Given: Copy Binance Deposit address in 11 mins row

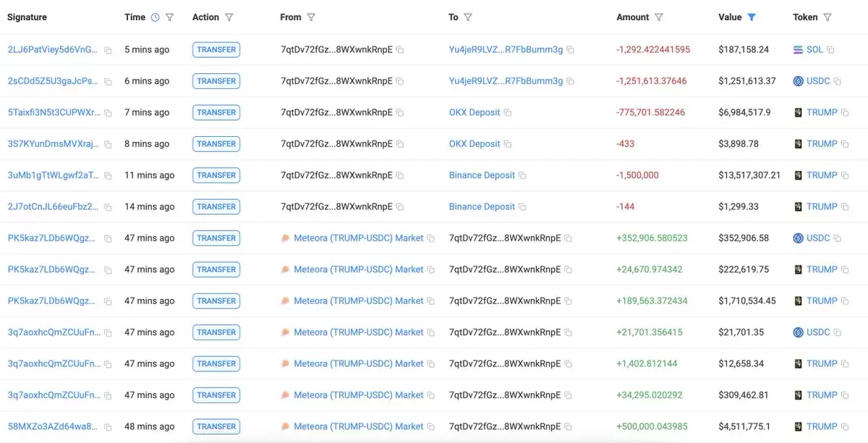Looking at the screenshot, I should coord(522,176).
